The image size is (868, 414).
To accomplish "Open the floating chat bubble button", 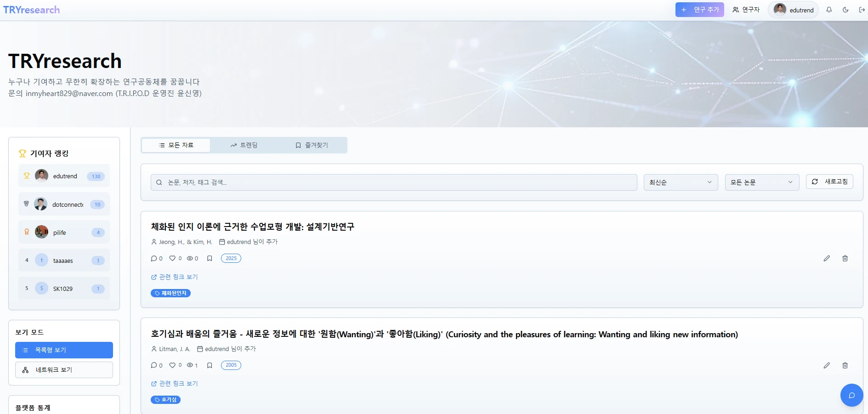I will pyautogui.click(x=851, y=395).
